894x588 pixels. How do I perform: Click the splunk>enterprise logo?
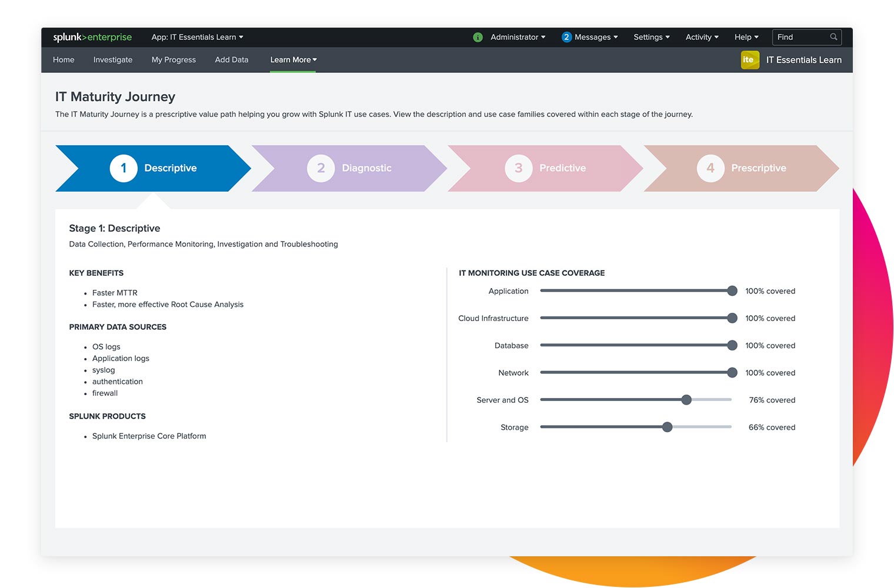[x=92, y=37]
